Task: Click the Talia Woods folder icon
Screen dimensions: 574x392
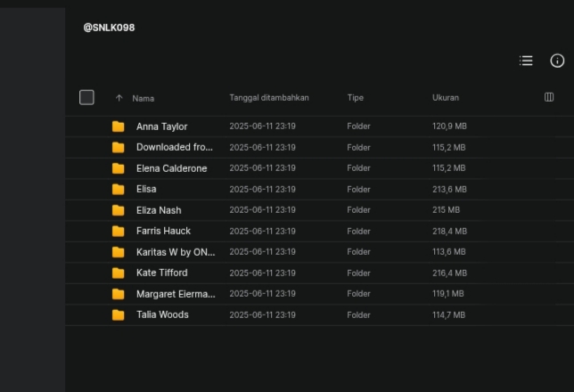Action: [118, 314]
